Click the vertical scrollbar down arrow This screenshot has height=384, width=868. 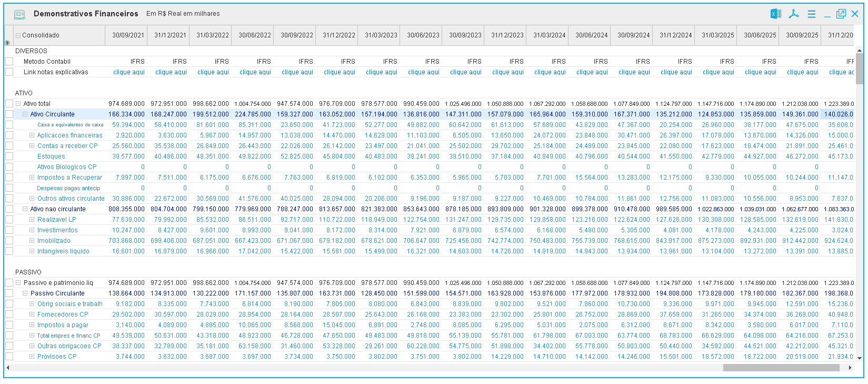point(860,358)
